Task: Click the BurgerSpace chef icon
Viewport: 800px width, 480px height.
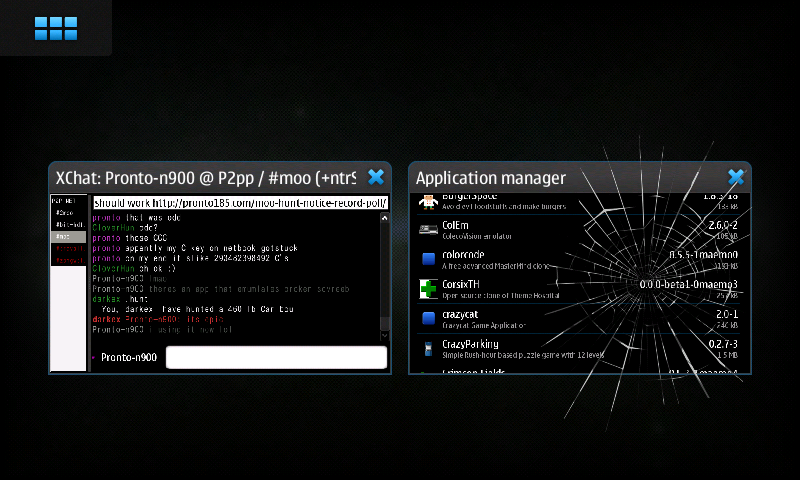Action: point(428,200)
